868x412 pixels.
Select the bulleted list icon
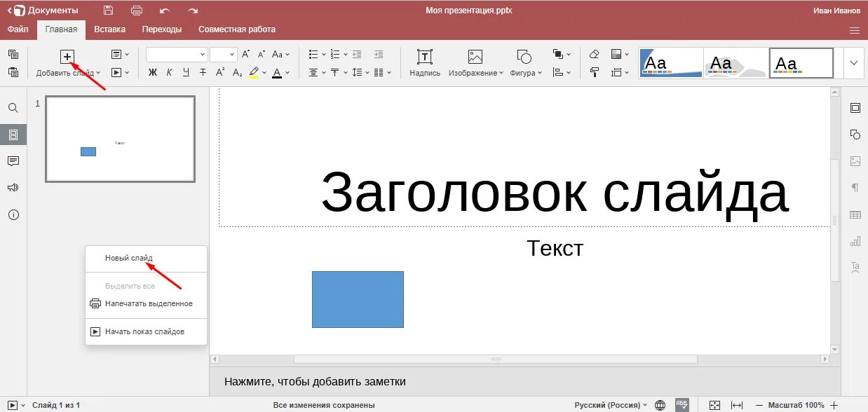tap(312, 53)
